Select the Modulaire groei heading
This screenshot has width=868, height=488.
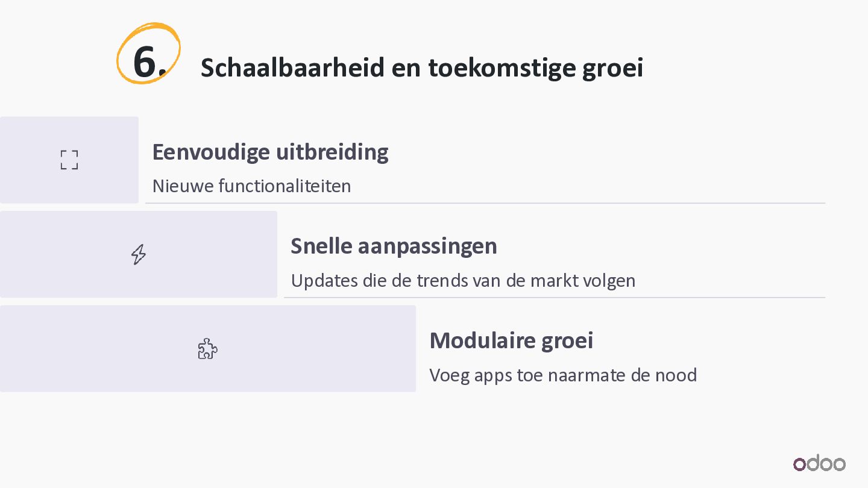(x=511, y=340)
